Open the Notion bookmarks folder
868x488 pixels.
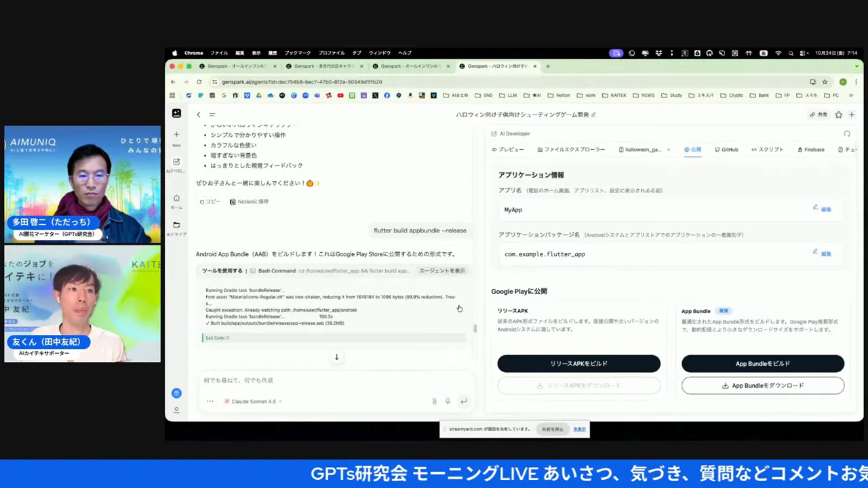coord(559,96)
